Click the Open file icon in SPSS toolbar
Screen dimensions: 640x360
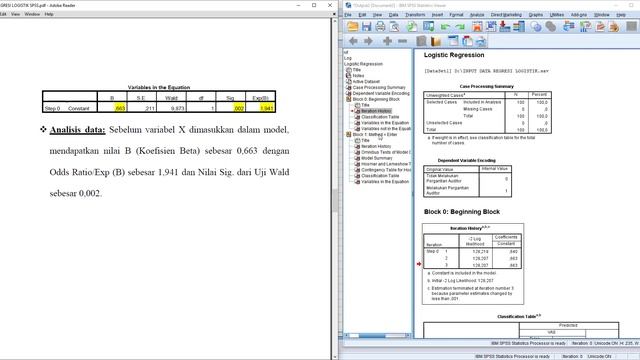352,27
